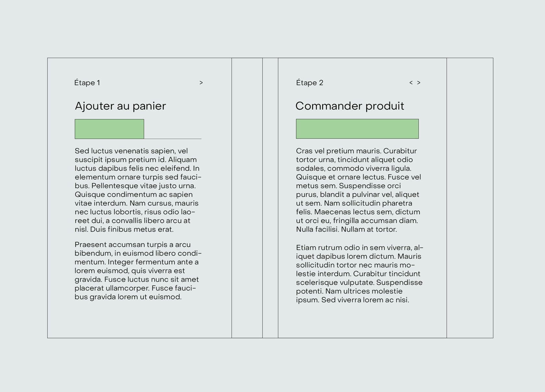Click the next arrow in Étape 2 card

point(419,83)
